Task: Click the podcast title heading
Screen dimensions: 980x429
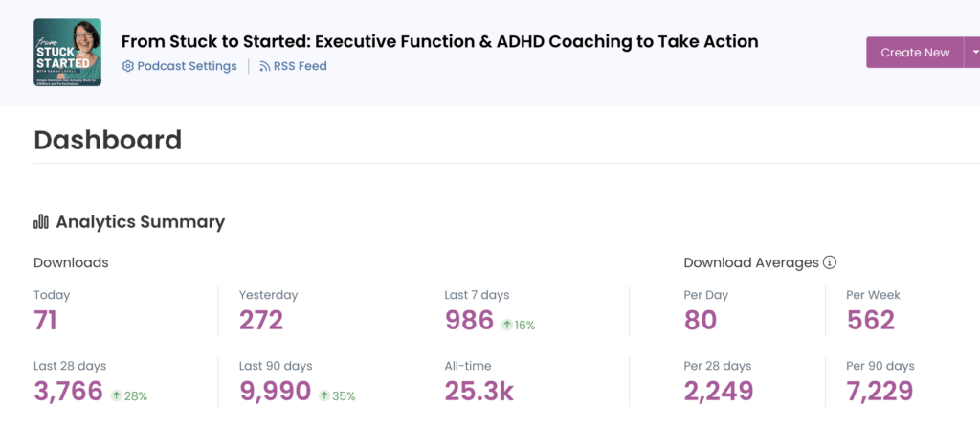Action: tap(439, 42)
